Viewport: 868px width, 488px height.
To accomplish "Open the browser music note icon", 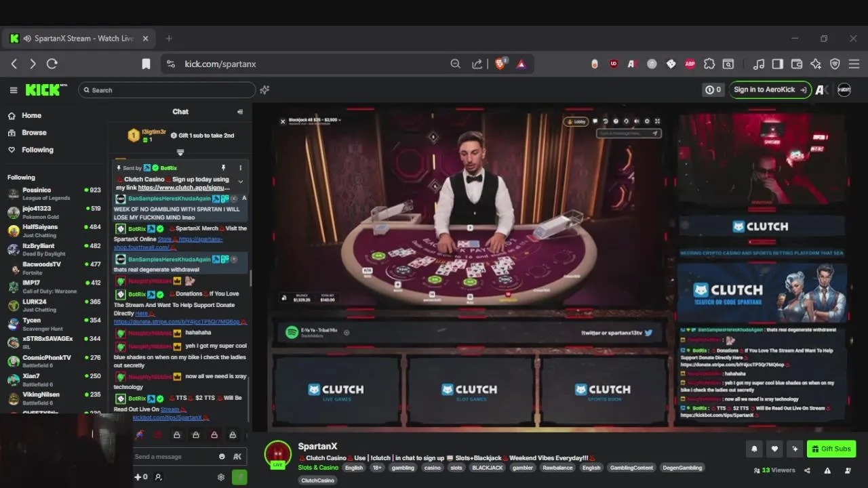I will point(759,64).
